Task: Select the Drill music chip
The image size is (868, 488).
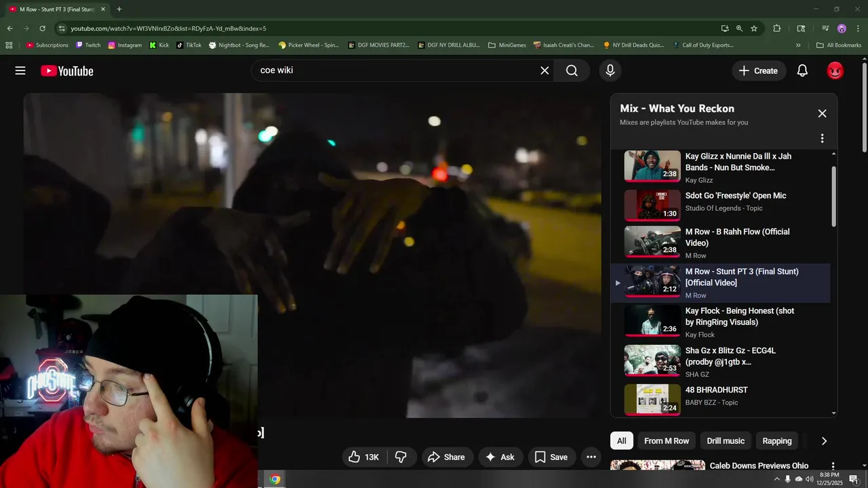Action: click(x=726, y=441)
